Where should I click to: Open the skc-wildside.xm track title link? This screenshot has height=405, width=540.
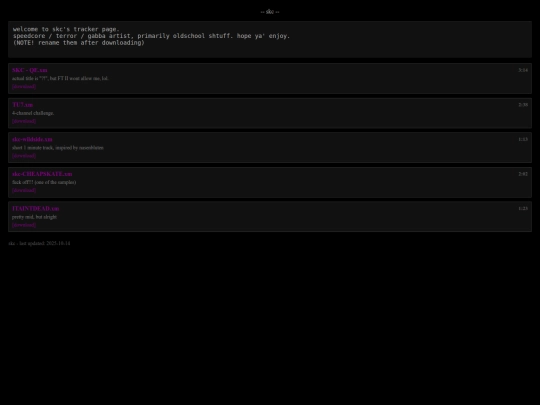32,139
